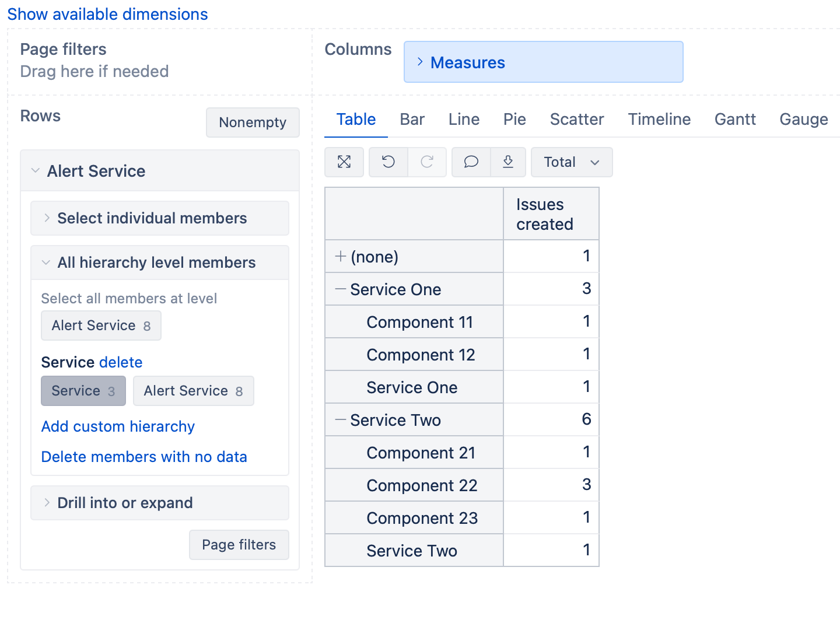This screenshot has width=840, height=623.
Task: Open the Total dropdown
Action: point(572,162)
